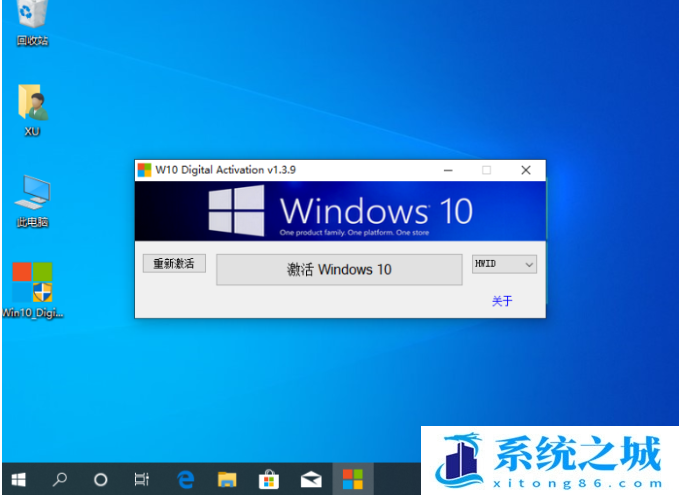Open Task View on taskbar
This screenshot has width=681, height=496.
142,479
